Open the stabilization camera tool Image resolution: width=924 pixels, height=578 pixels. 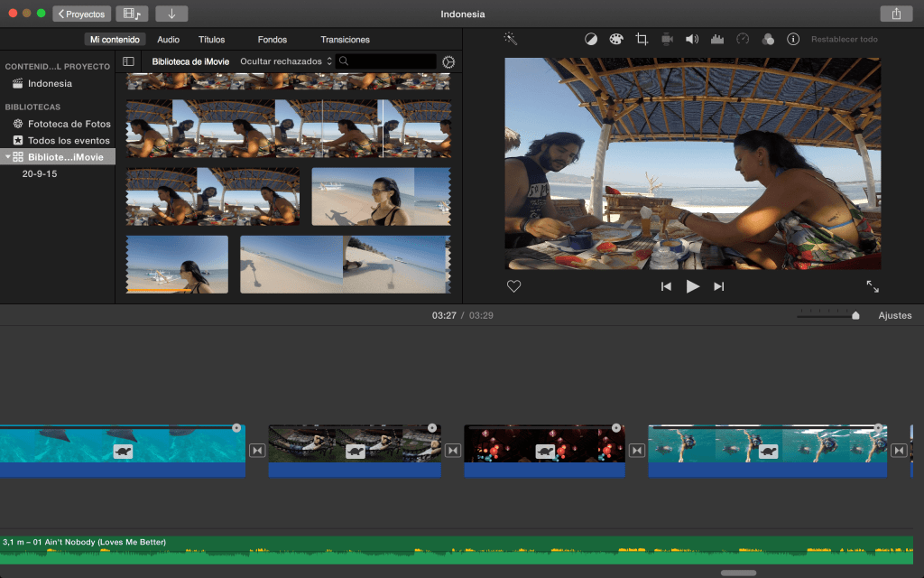tap(667, 40)
